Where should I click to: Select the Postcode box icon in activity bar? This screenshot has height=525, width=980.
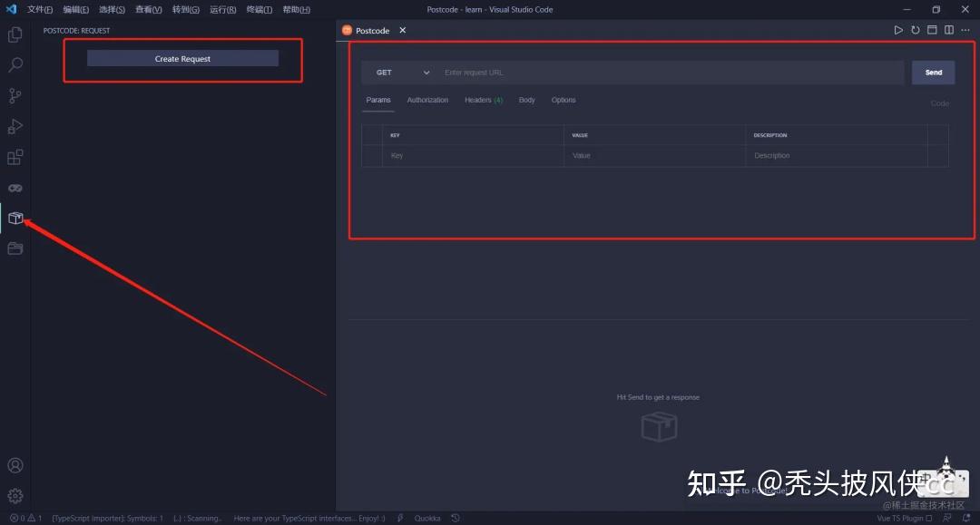pyautogui.click(x=15, y=218)
